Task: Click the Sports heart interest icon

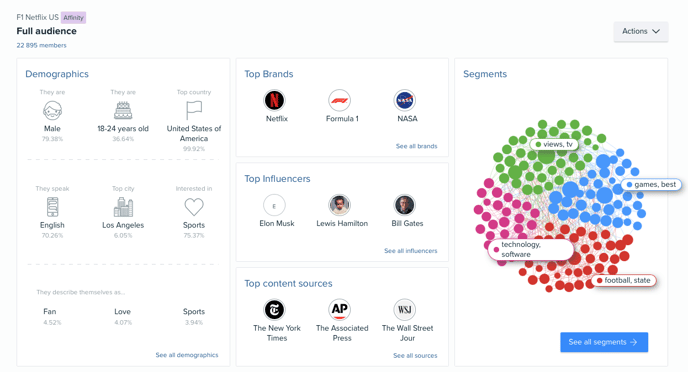Action: pyautogui.click(x=194, y=207)
